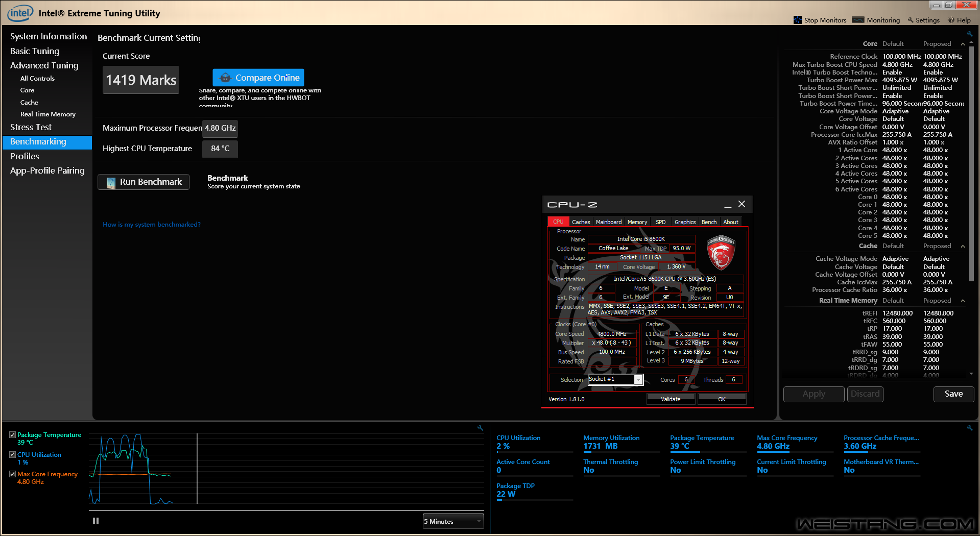Click wrench icon above monitoring graph
This screenshot has height=536, width=980.
tap(480, 428)
